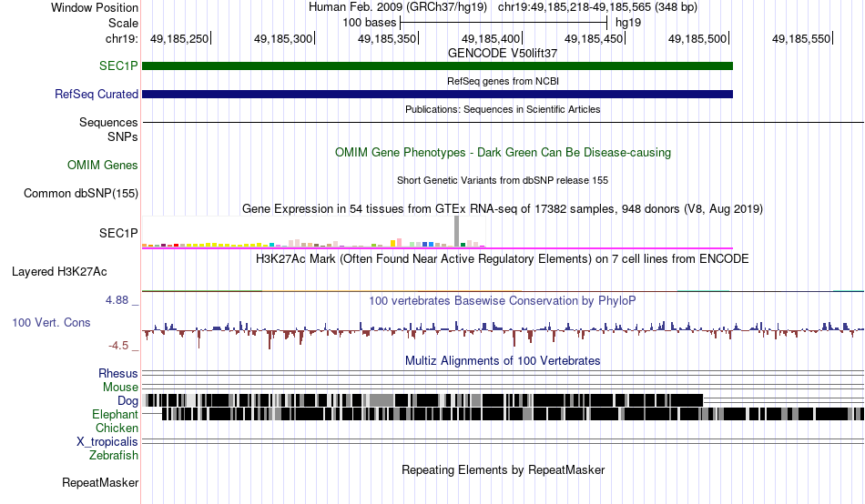
Task: Select the Zebrafish alignment row label
Action: (x=114, y=455)
